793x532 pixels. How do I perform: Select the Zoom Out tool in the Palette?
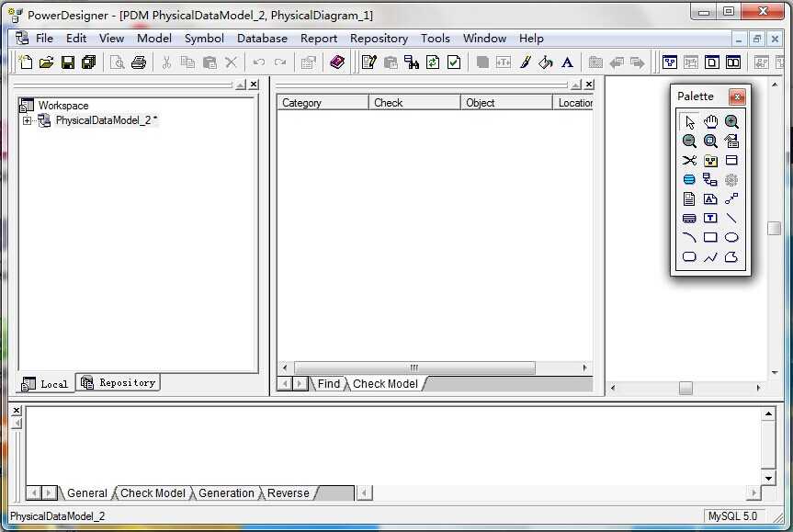(x=689, y=141)
